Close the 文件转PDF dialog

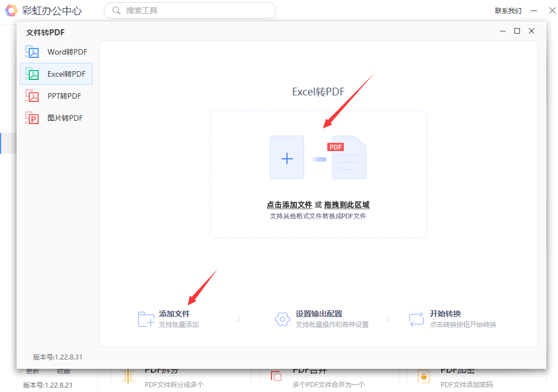click(532, 31)
